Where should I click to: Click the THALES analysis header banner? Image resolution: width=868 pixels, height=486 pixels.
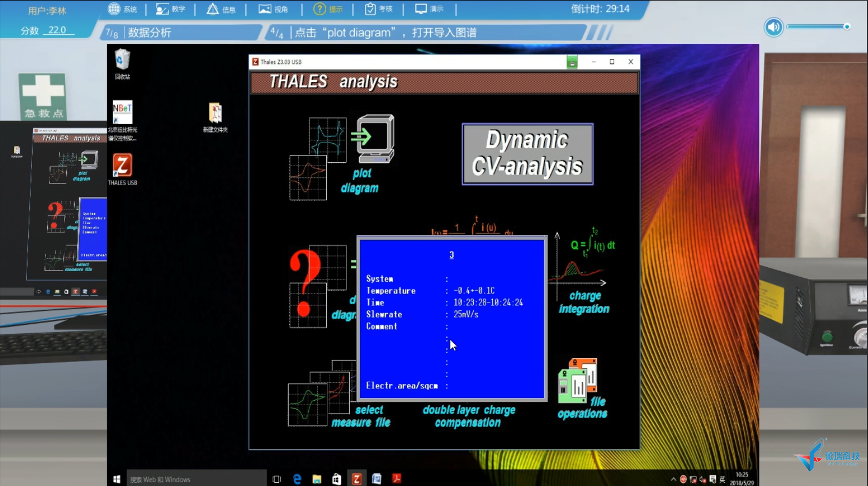(444, 82)
